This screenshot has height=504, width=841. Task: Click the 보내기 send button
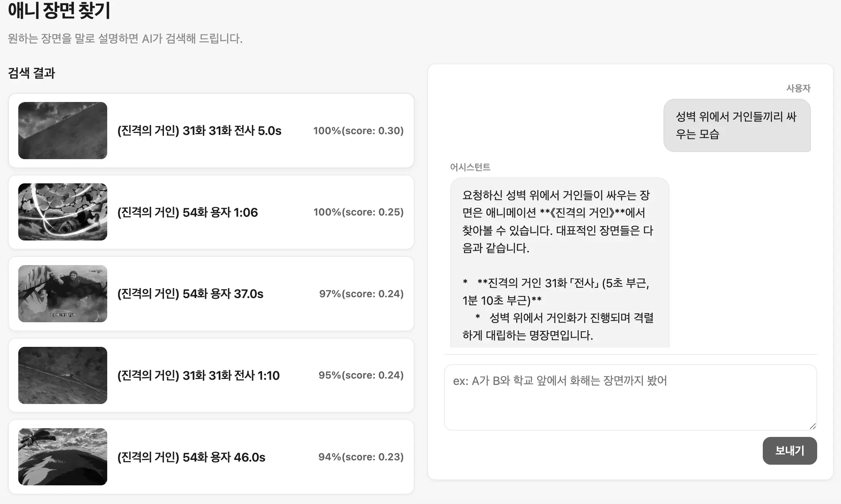pos(790,451)
